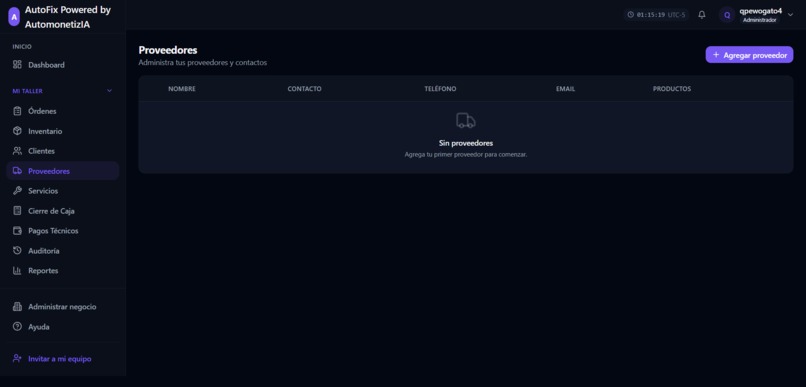Click the MI TALLER section label
This screenshot has width=806, height=387.
pos(28,91)
